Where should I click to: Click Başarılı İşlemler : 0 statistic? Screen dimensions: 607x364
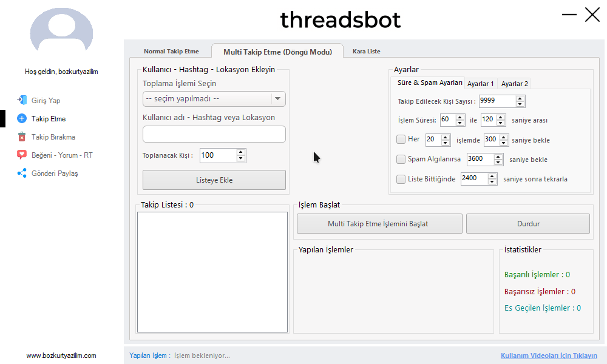coord(537,275)
